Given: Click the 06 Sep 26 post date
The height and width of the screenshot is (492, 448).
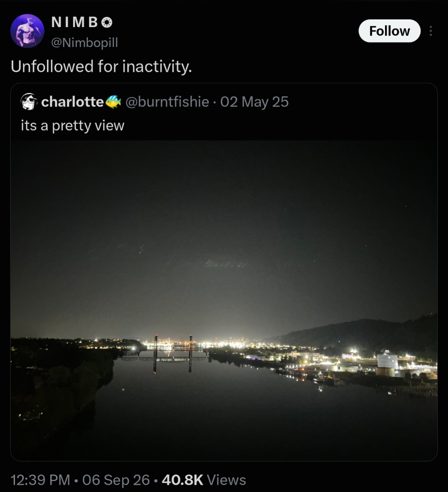Looking at the screenshot, I should point(116,480).
